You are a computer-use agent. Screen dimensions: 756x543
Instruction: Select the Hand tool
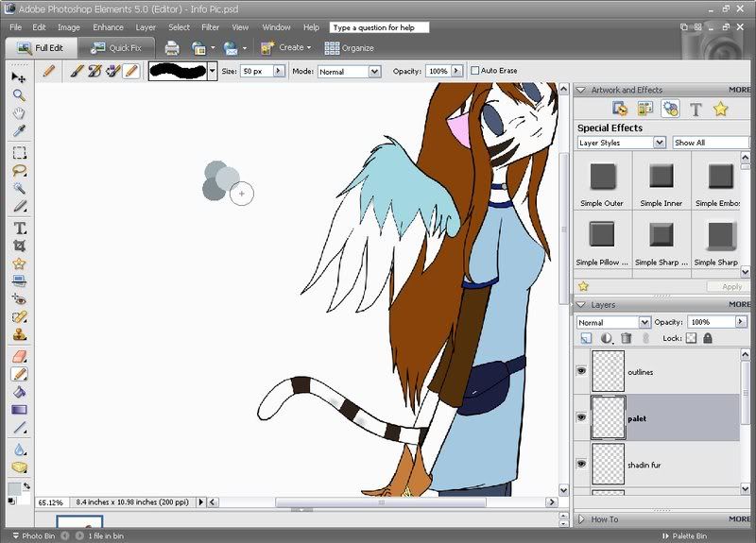click(19, 113)
